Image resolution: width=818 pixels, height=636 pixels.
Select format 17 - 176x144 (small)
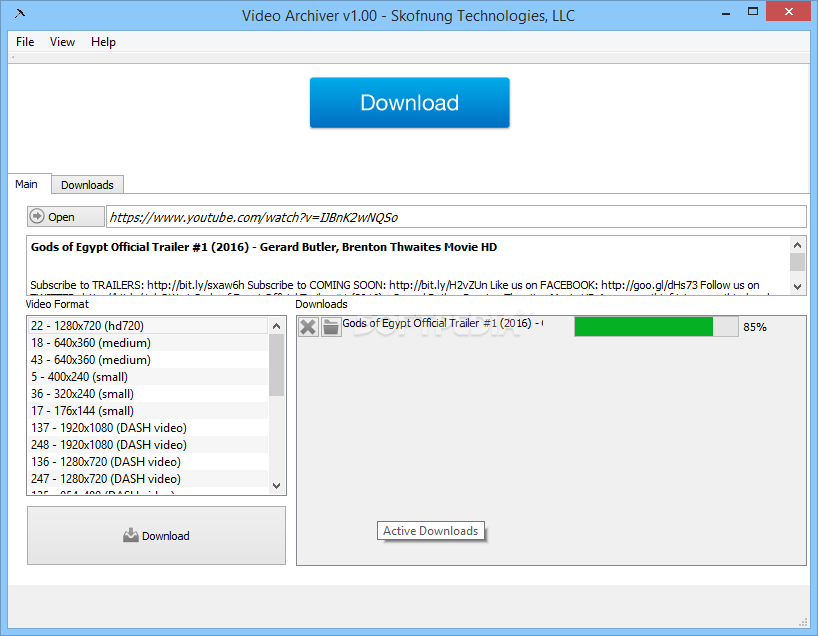(148, 411)
